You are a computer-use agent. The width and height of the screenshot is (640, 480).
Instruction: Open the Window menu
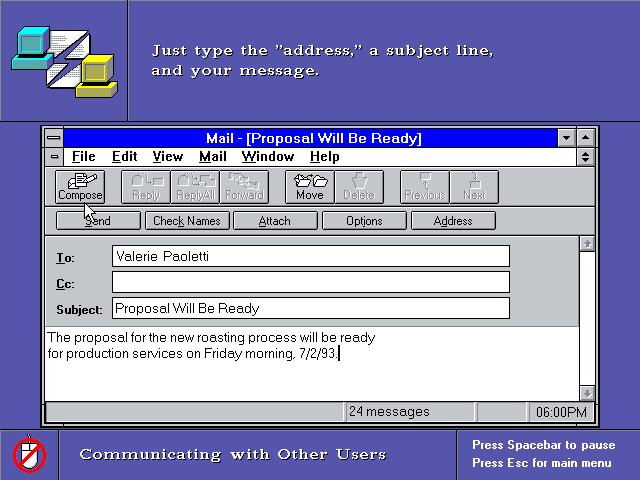tap(268, 157)
